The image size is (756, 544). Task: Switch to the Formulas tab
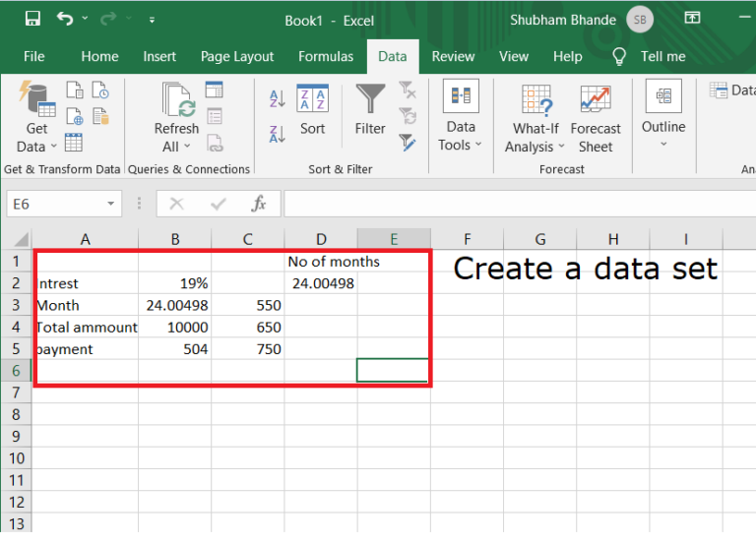[x=326, y=56]
